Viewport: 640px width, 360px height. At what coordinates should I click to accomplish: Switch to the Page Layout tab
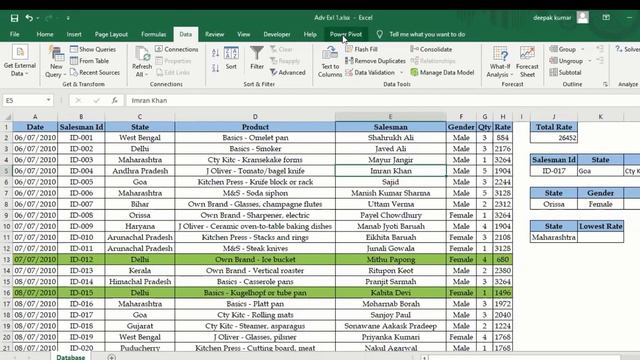pyautogui.click(x=111, y=35)
